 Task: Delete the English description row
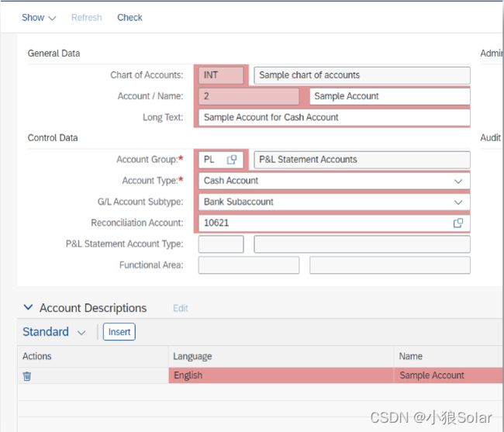pyautogui.click(x=27, y=375)
